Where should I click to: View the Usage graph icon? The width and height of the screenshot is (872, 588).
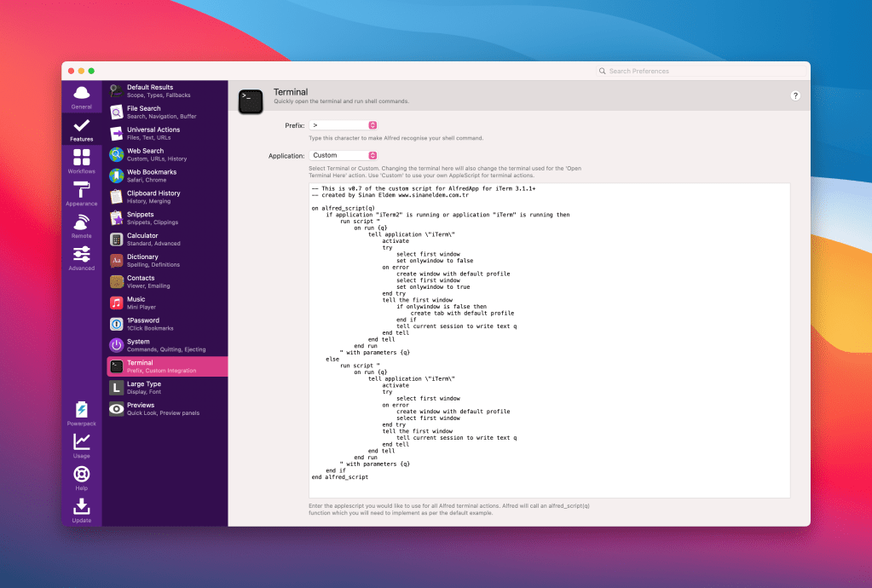(82, 446)
